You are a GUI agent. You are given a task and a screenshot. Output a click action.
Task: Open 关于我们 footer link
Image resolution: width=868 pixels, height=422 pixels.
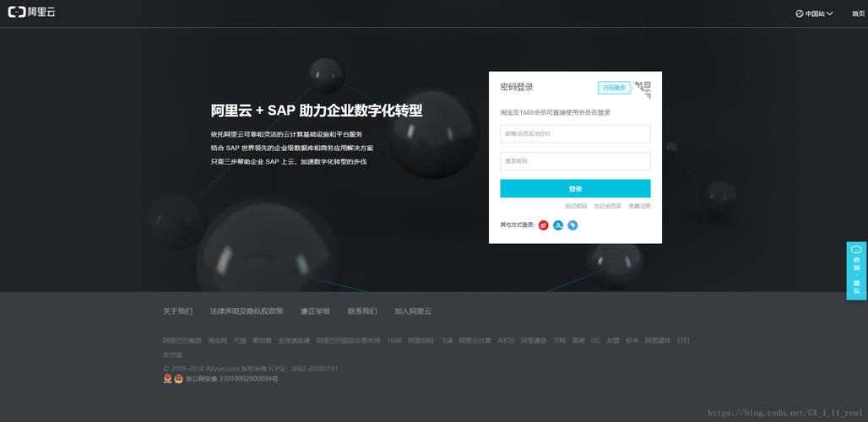(x=177, y=311)
